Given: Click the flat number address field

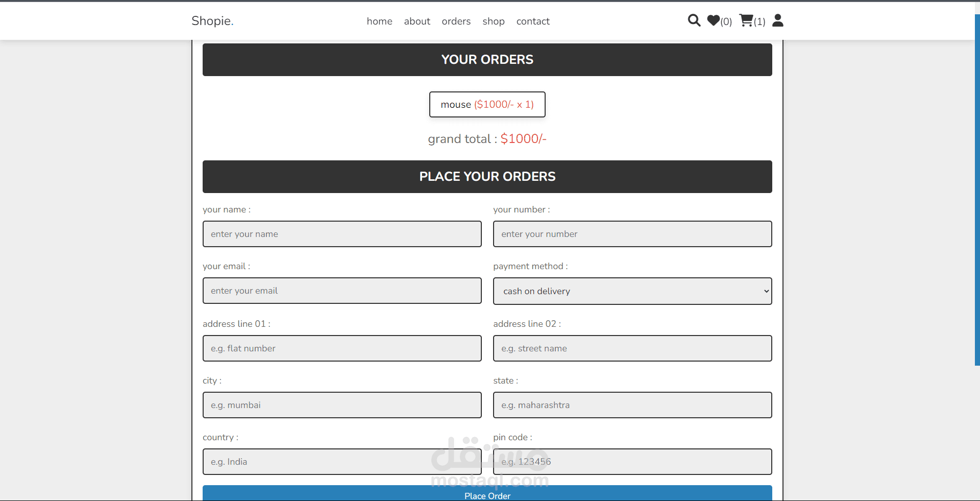Looking at the screenshot, I should coord(342,348).
